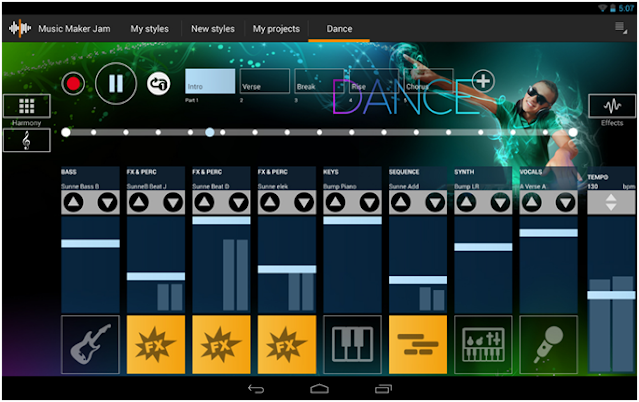Toggle the VOCALS microphone instrument button
The image size is (639, 402).
pyautogui.click(x=549, y=344)
